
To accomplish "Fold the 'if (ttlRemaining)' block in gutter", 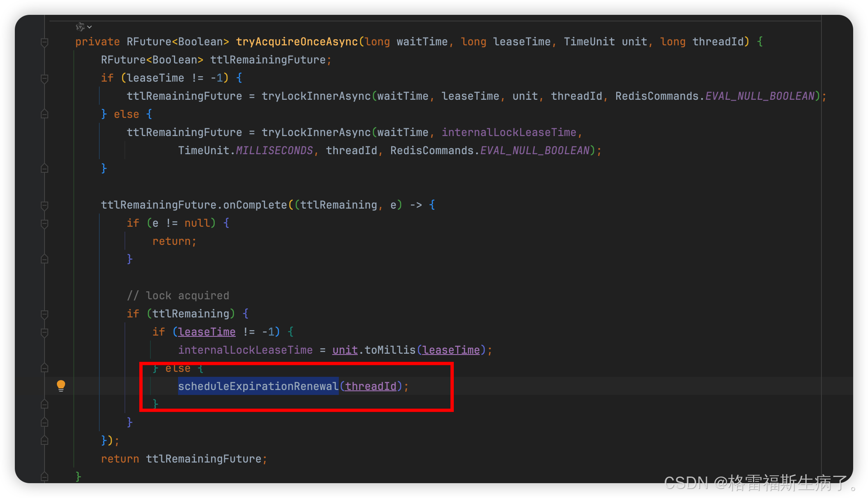I will [45, 314].
